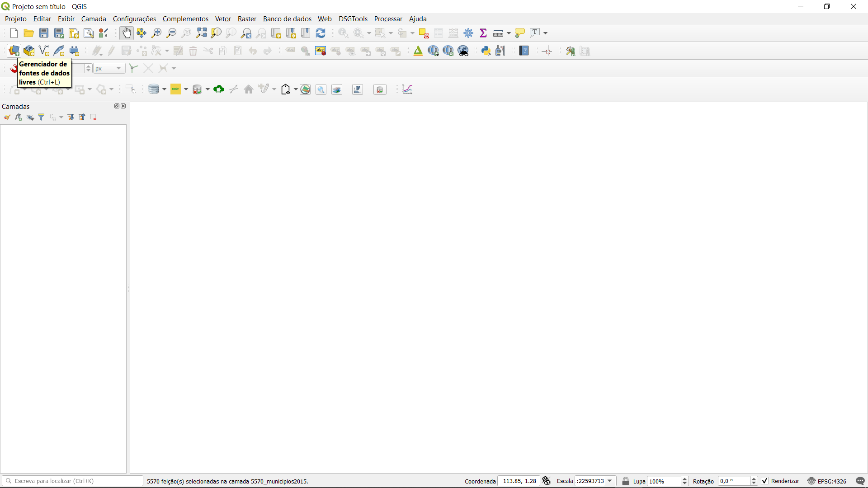Click the New Shapefile Layer icon

[x=44, y=51]
